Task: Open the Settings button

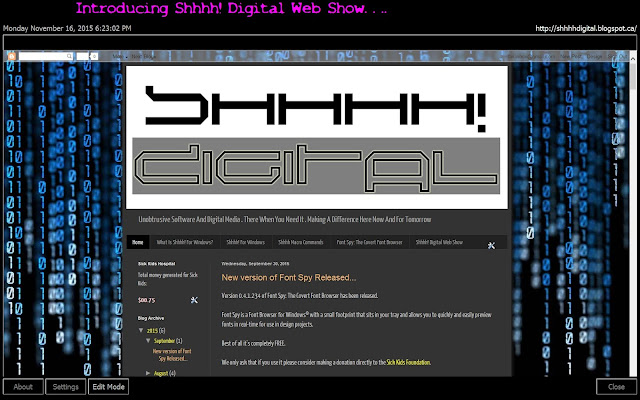Action: point(65,387)
